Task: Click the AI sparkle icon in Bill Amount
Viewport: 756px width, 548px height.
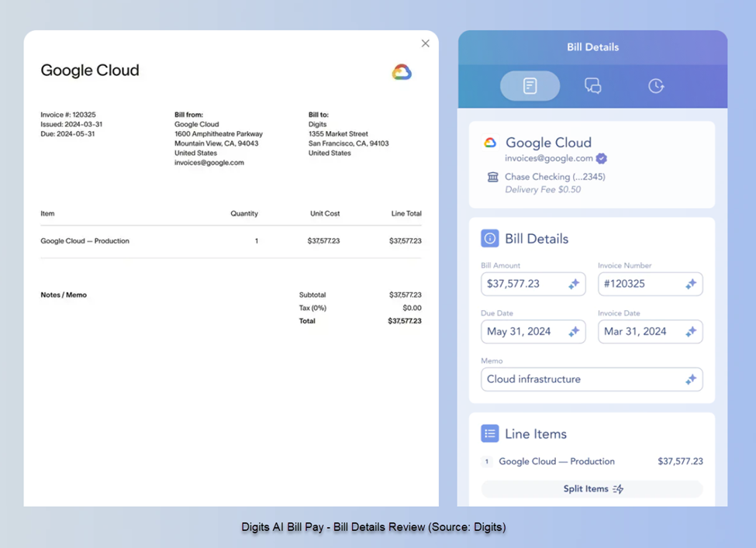Action: [573, 284]
